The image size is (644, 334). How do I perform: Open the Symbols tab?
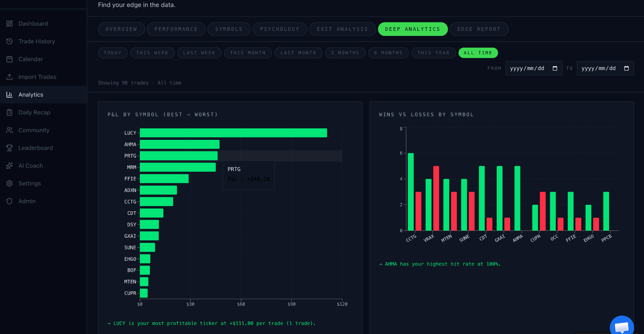[229, 29]
